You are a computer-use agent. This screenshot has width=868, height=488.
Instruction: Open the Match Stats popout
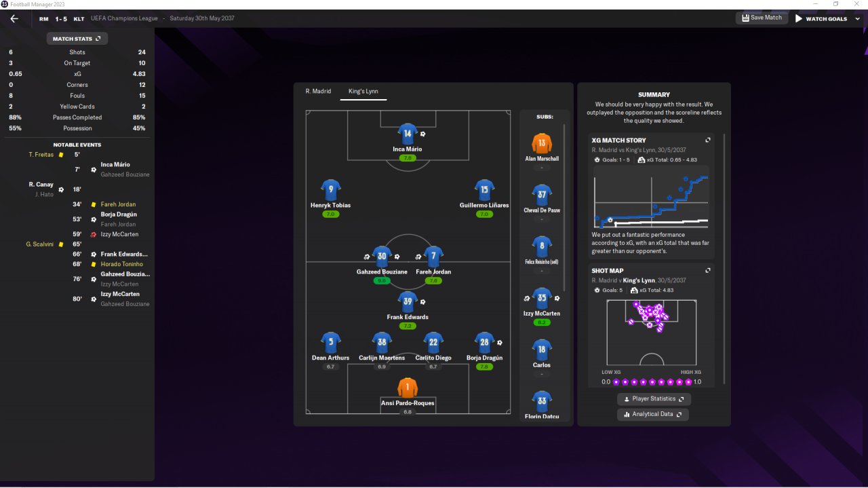point(77,39)
